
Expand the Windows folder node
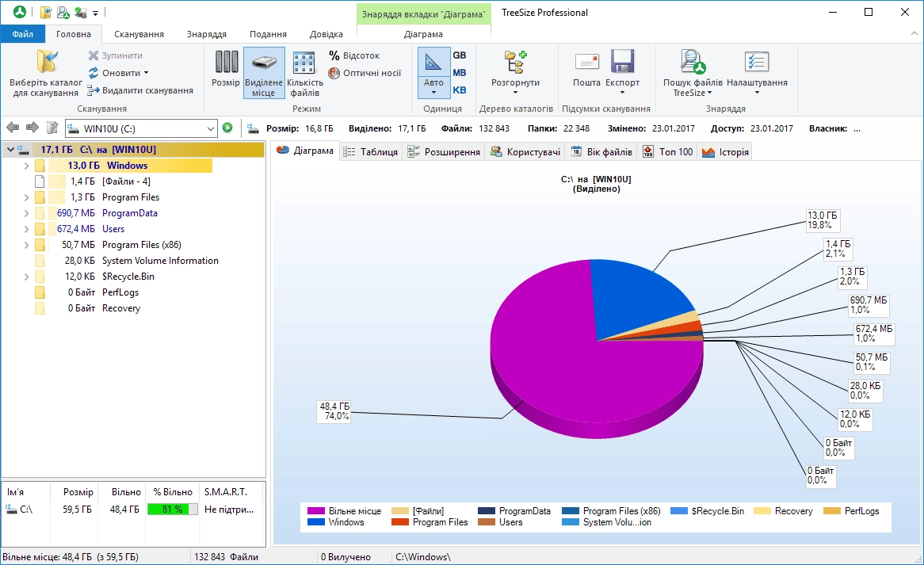coord(26,166)
